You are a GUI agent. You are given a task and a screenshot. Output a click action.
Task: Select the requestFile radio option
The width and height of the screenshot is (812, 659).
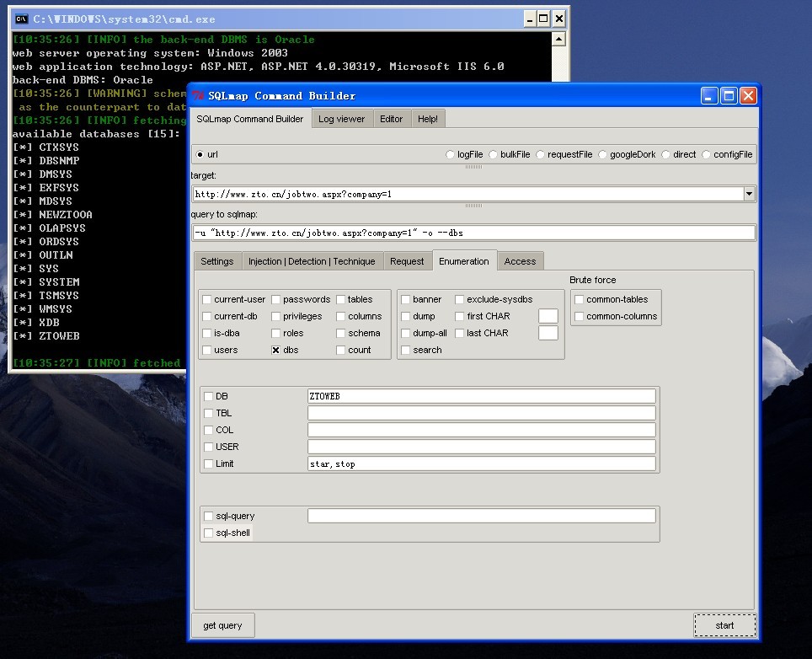click(x=540, y=154)
